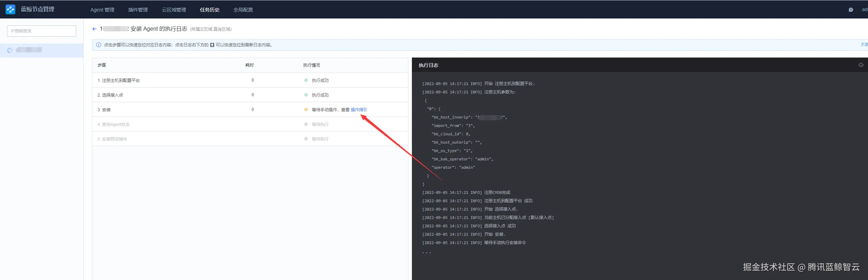Open the 全局配置 tab
868x280 pixels.
[243, 10]
